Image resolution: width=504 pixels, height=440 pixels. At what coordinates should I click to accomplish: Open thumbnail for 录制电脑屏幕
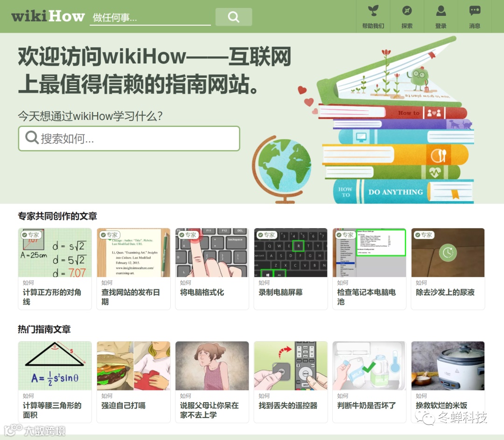point(291,252)
